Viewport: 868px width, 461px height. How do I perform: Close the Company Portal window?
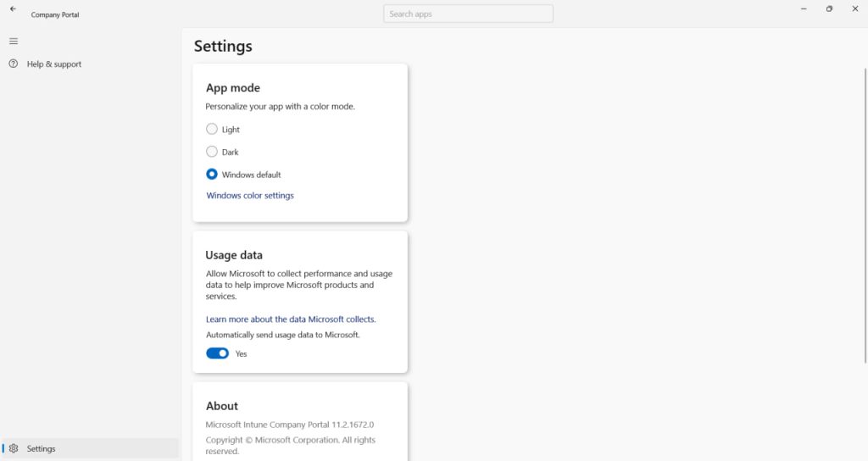tap(854, 9)
